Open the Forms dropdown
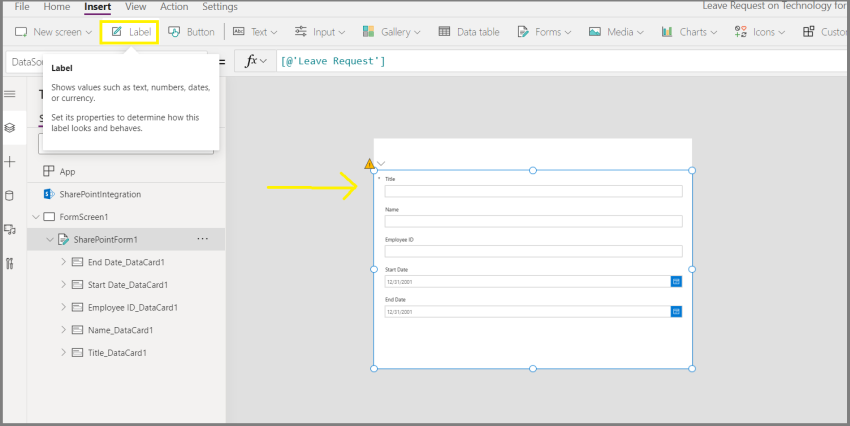850x426 pixels. [544, 32]
